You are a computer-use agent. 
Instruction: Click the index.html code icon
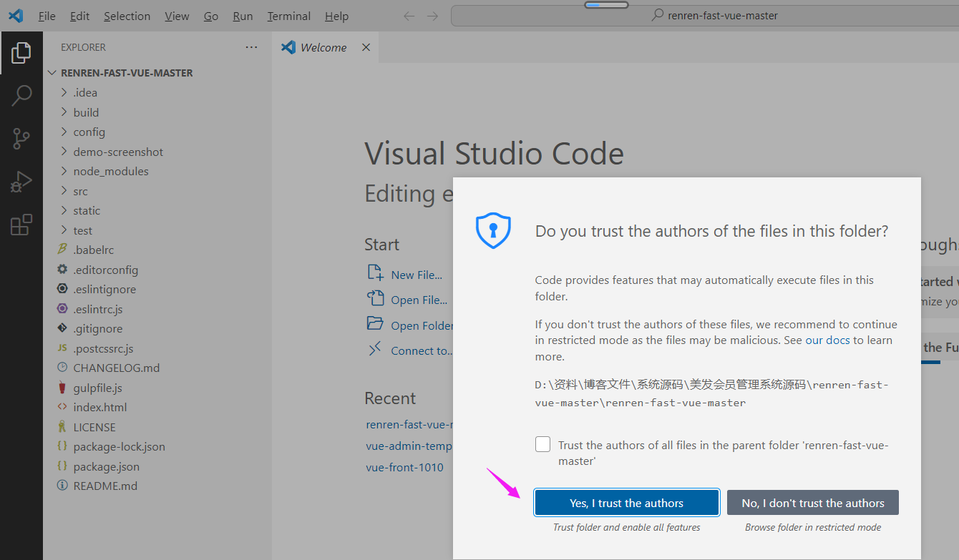(62, 407)
